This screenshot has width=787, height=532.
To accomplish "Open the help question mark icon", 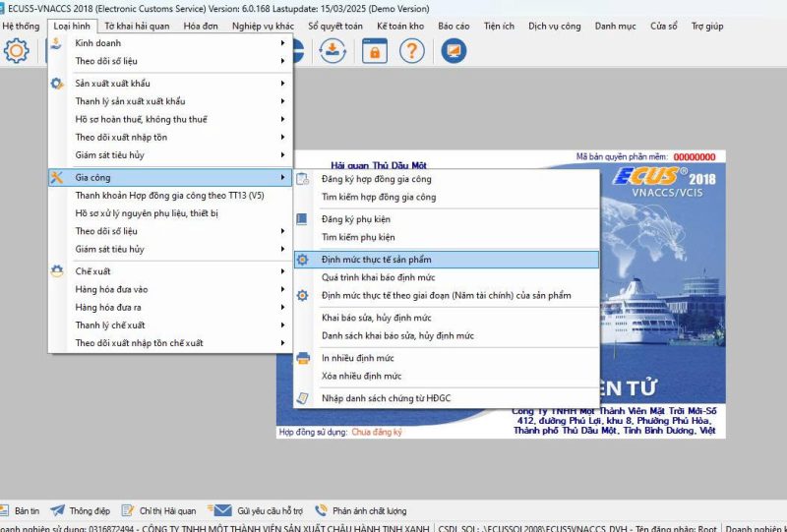I will click(x=412, y=51).
